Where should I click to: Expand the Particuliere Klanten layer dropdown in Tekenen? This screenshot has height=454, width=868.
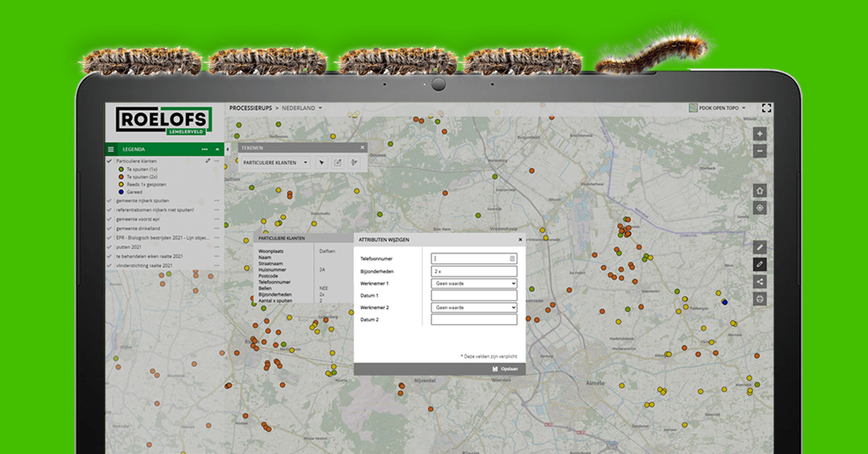tap(276, 163)
